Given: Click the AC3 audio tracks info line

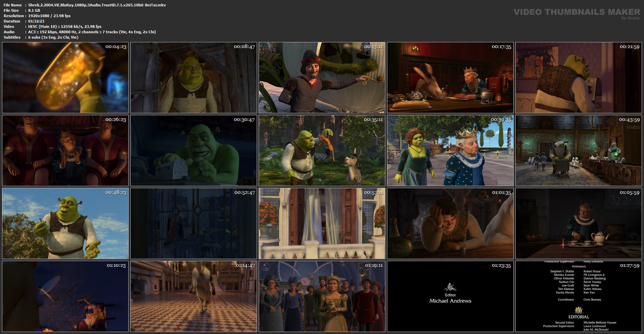Looking at the screenshot, I should [92, 32].
